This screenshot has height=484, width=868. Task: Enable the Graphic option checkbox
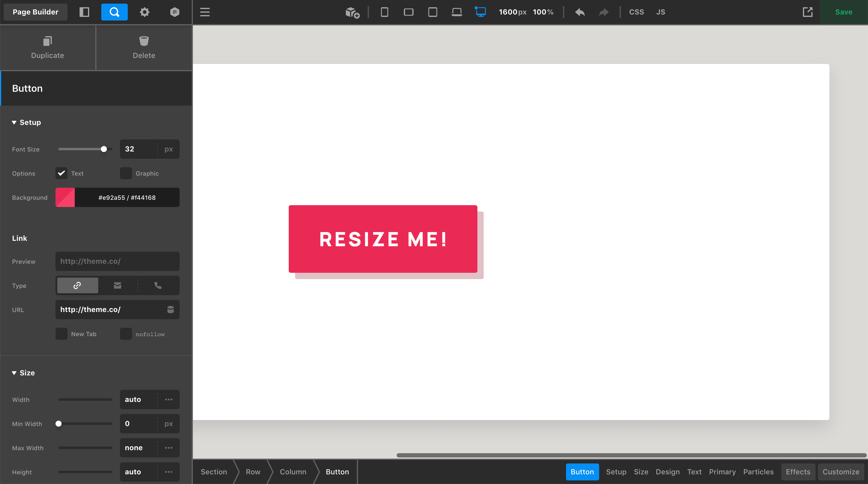[x=126, y=174]
